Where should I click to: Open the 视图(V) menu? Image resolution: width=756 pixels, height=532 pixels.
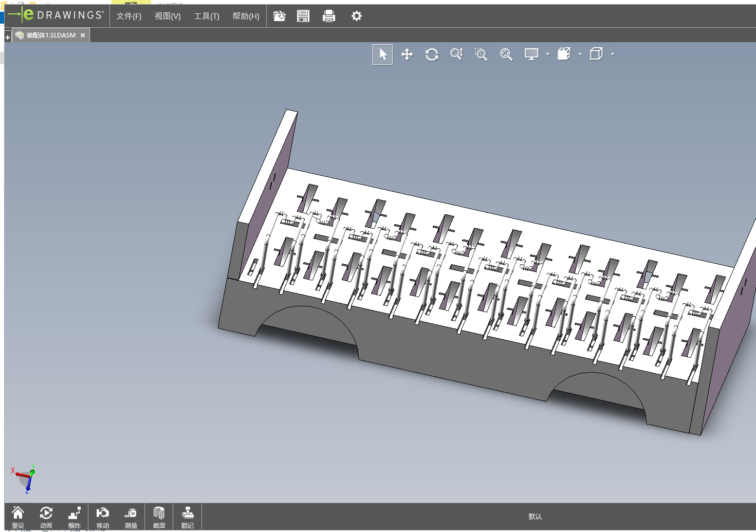coord(168,16)
